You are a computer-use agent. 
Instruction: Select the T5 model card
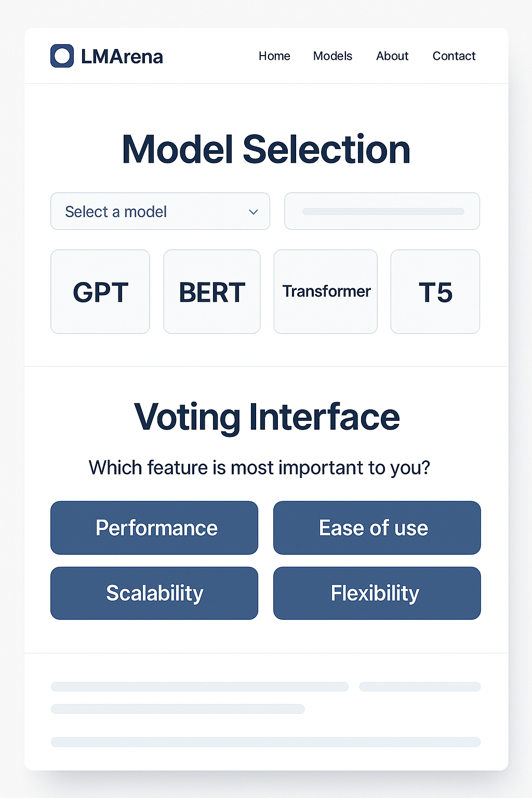pyautogui.click(x=435, y=291)
